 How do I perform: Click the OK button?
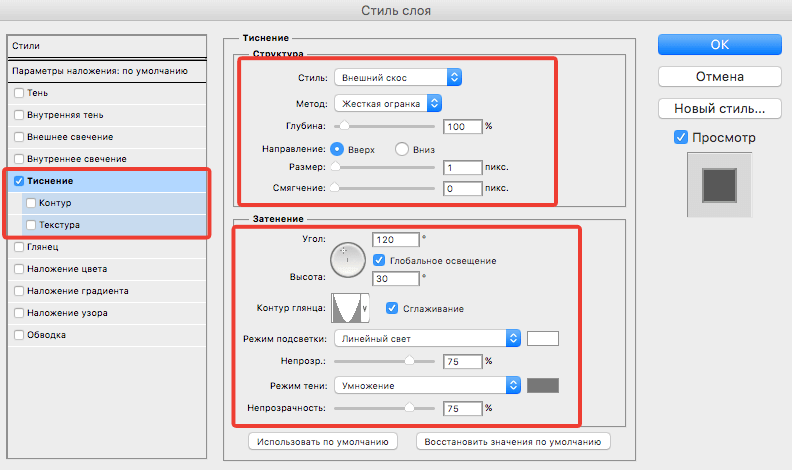click(719, 44)
